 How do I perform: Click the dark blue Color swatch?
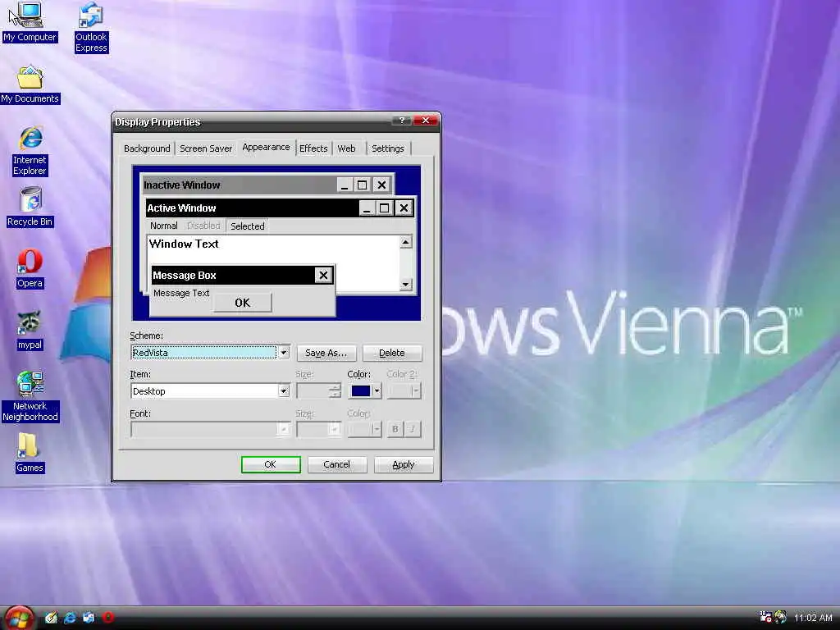pyautogui.click(x=361, y=391)
